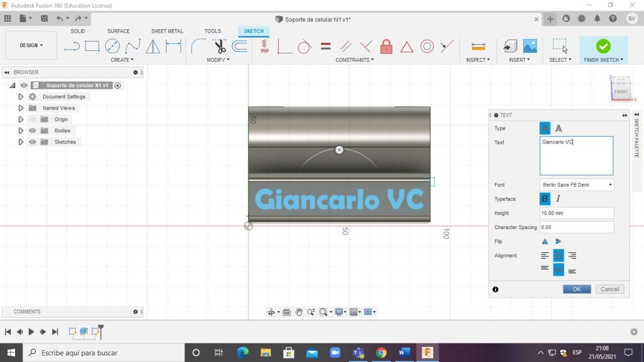This screenshot has width=644, height=362.
Task: Switch to the SURFACE tab
Action: pos(118,31)
